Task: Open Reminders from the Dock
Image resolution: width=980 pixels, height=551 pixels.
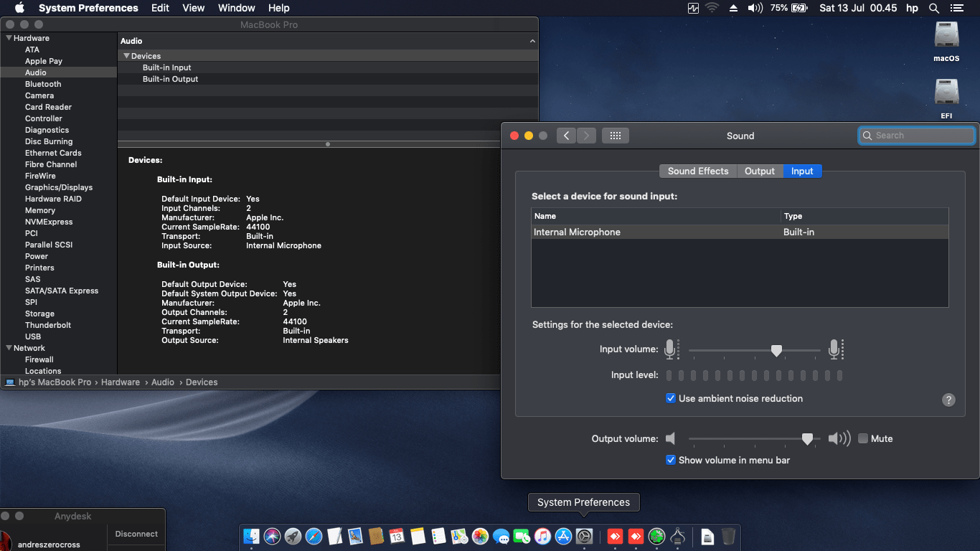Action: click(438, 536)
